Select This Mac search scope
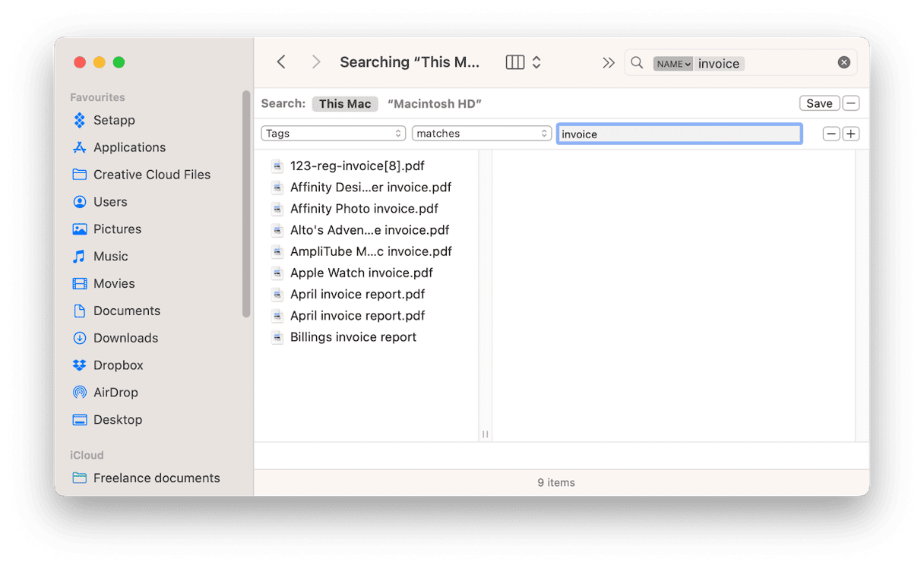The width and height of the screenshot is (924, 568). pos(345,104)
